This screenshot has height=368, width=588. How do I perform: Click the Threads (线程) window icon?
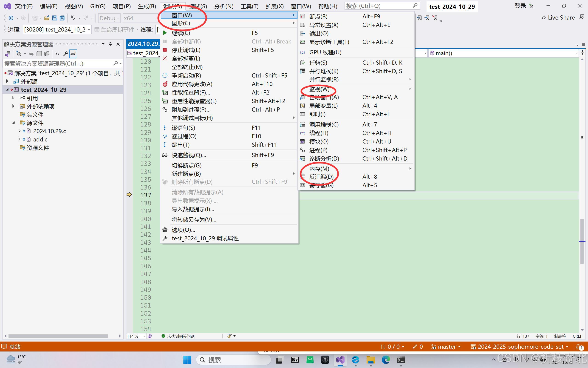point(302,133)
